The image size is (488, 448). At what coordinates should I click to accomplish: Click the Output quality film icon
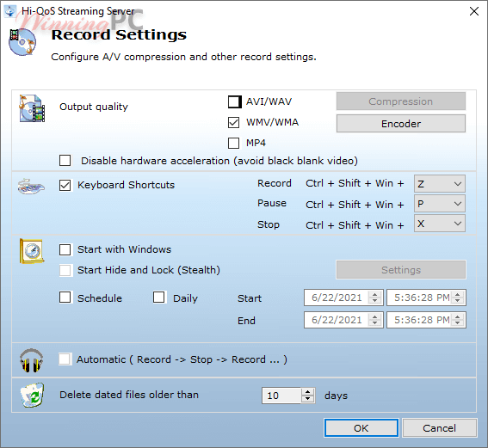pos(32,108)
